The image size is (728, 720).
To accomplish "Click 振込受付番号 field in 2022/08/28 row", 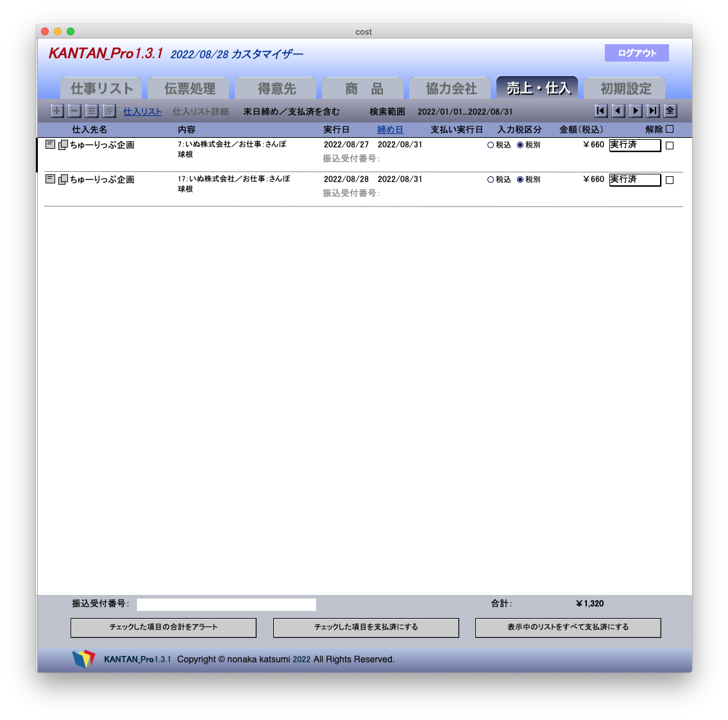I will pos(351,193).
